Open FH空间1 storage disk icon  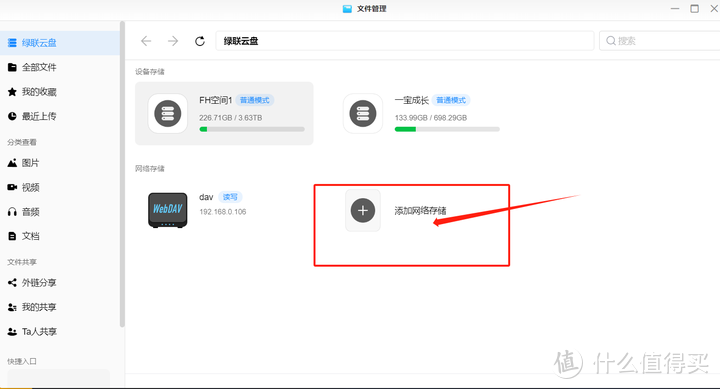pyautogui.click(x=168, y=113)
